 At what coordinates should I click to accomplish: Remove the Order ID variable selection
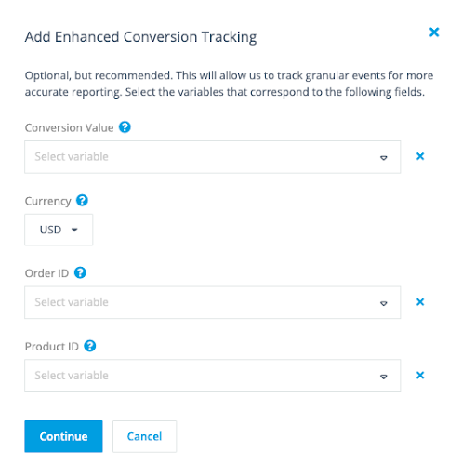[x=420, y=302]
